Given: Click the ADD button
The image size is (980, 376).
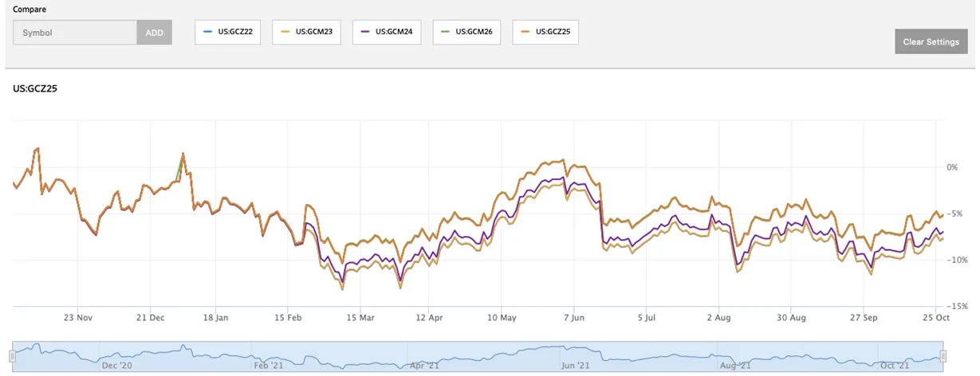Looking at the screenshot, I should click(155, 33).
